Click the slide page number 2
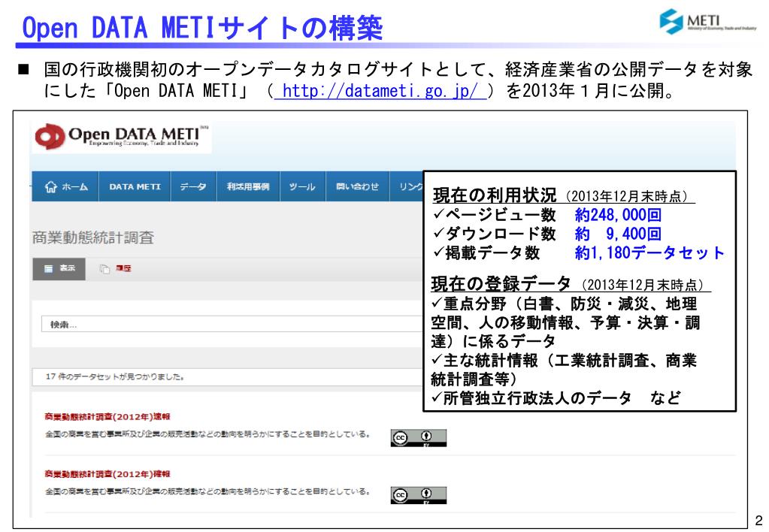Image resolution: width=769 pixels, height=532 pixels. tap(758, 521)
